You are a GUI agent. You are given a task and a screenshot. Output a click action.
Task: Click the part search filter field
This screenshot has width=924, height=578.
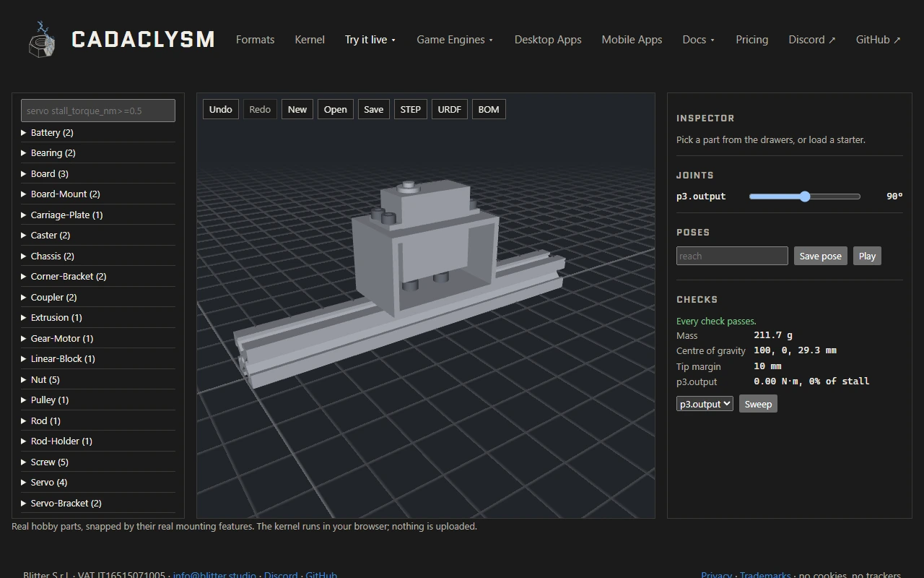98,111
